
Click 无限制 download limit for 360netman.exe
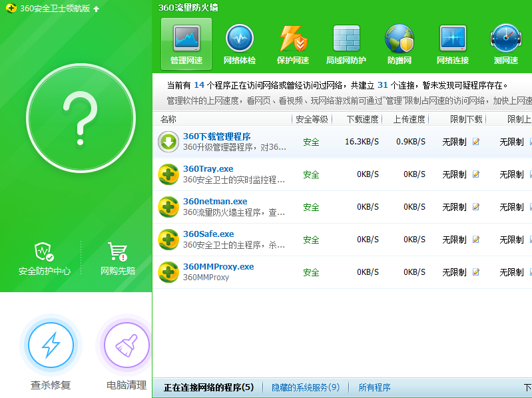coord(454,207)
